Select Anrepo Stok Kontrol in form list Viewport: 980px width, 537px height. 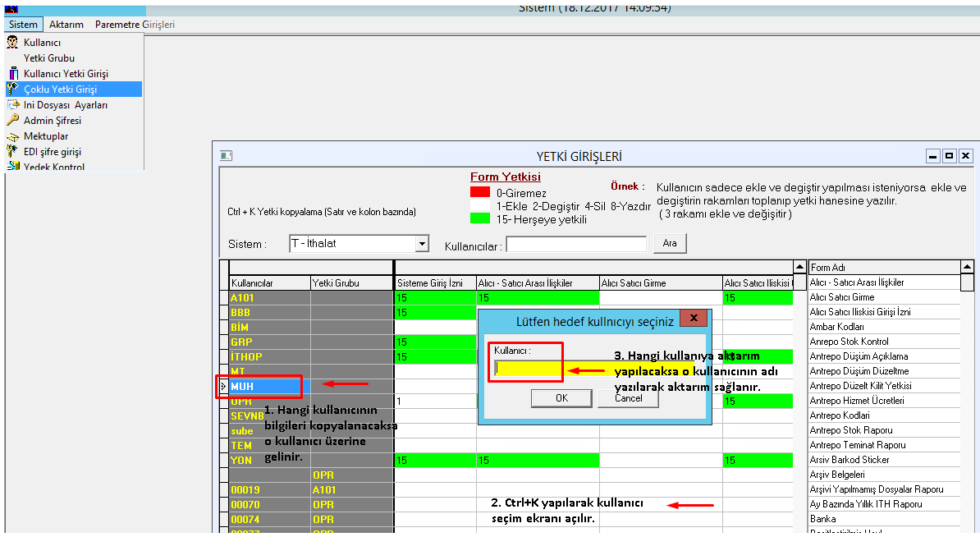point(884,342)
